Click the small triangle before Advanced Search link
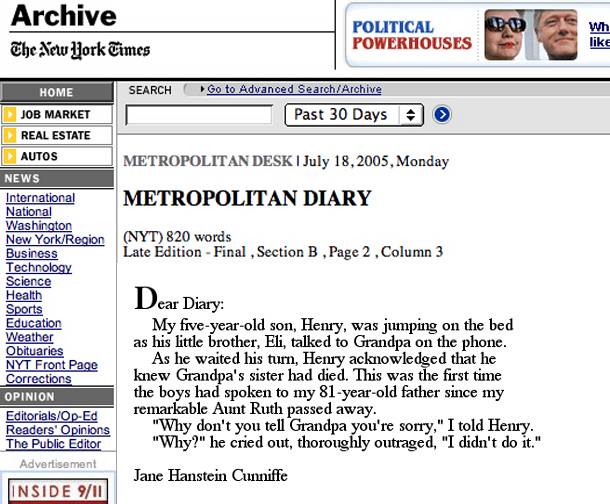Image resolution: width=610 pixels, height=504 pixels. coord(202,90)
